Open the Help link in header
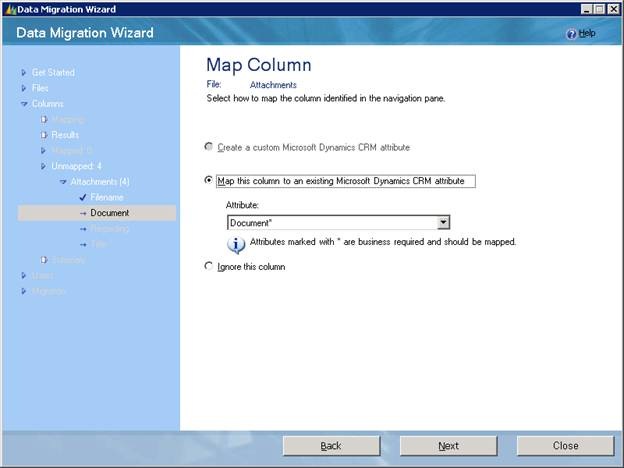Image resolution: width=624 pixels, height=468 pixels. pos(587,34)
